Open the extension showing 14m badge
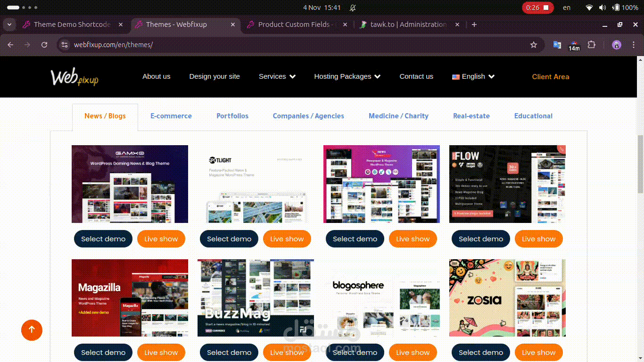 point(574,45)
